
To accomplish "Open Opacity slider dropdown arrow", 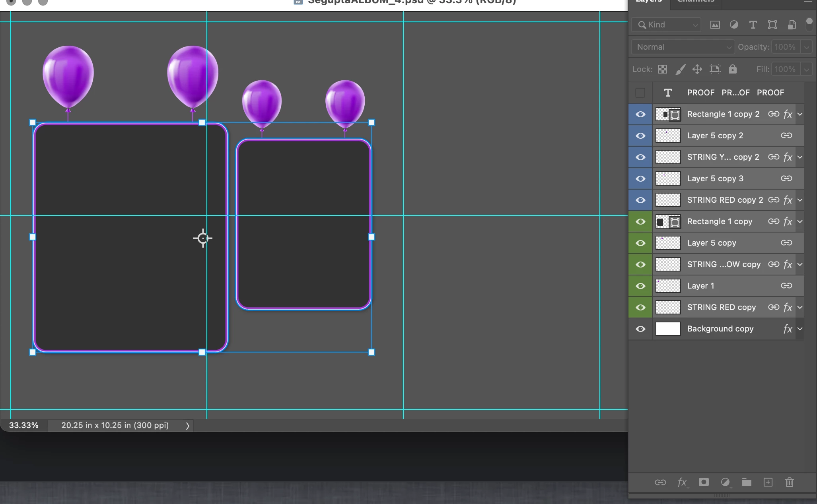I will pos(806,47).
